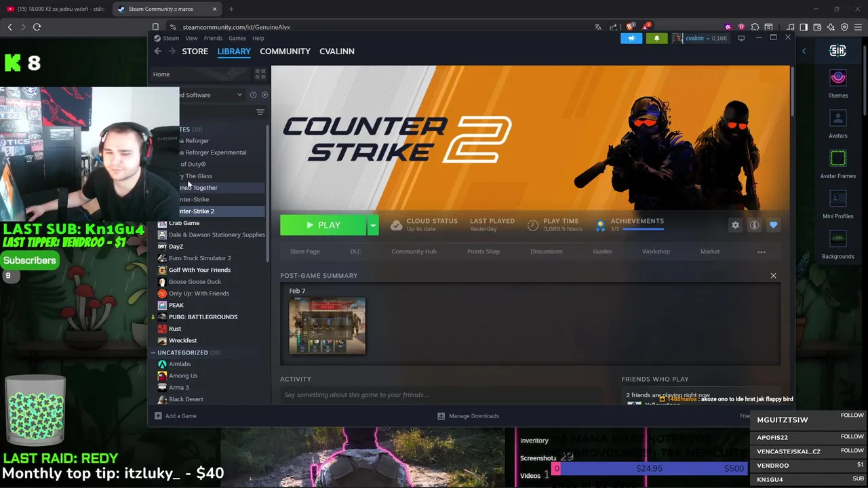Open SIH Themes panel icon
The height and width of the screenshot is (488, 868).
(838, 78)
